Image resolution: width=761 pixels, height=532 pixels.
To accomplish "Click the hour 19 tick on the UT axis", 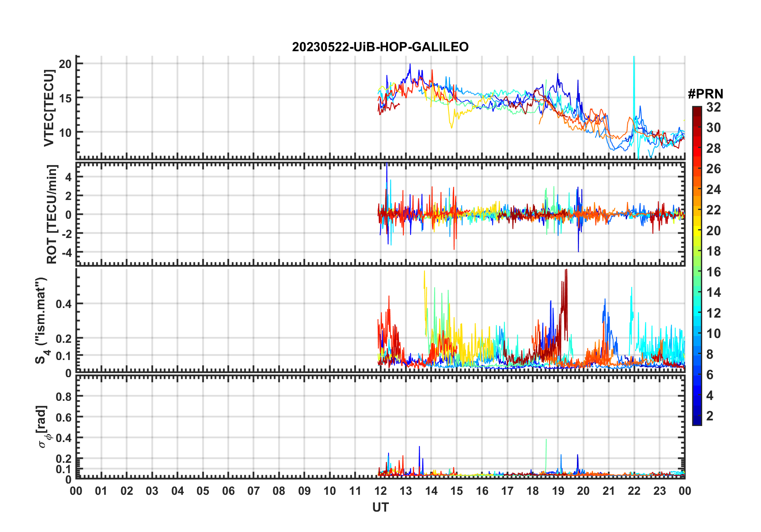I will coord(558,491).
